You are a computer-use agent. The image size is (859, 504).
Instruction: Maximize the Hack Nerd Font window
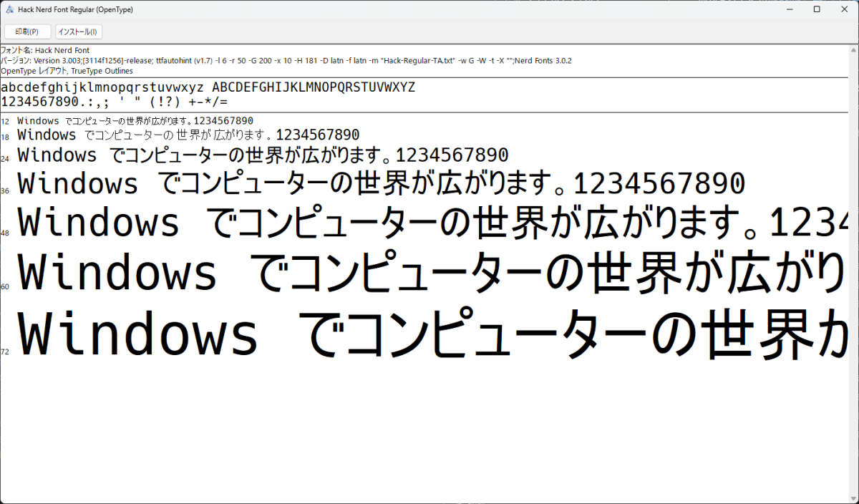coord(817,9)
